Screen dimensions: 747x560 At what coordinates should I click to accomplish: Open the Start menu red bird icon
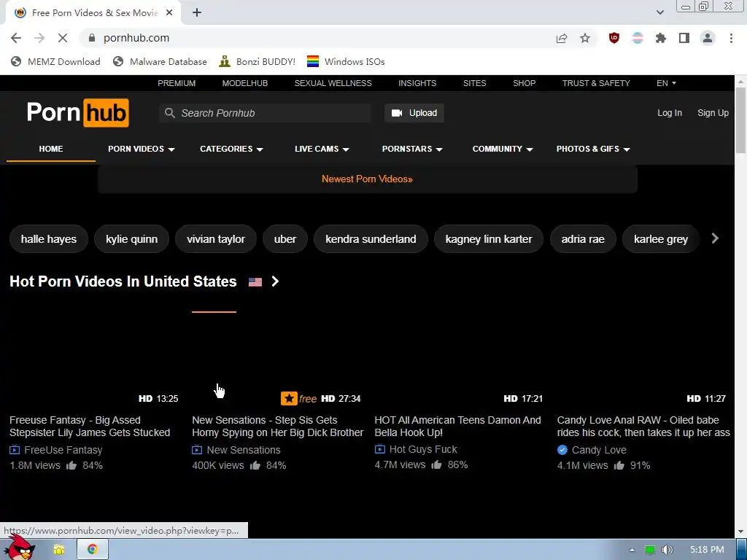21,548
